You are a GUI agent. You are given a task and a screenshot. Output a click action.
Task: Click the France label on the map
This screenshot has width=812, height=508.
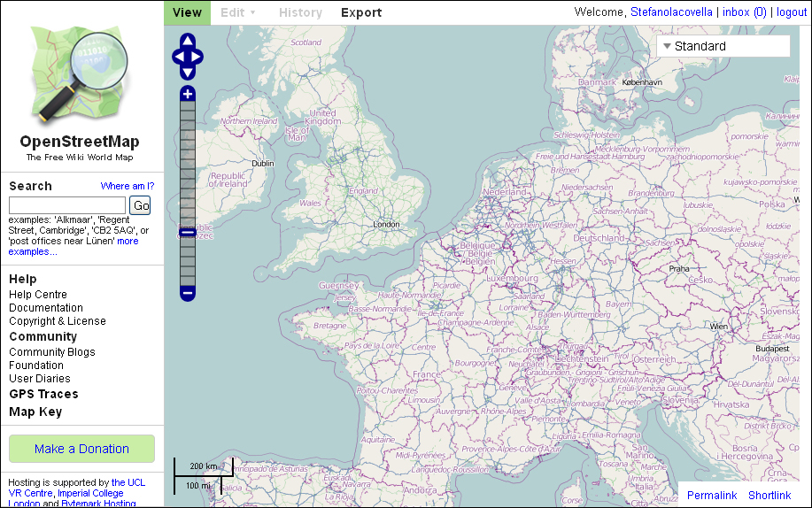(x=427, y=373)
